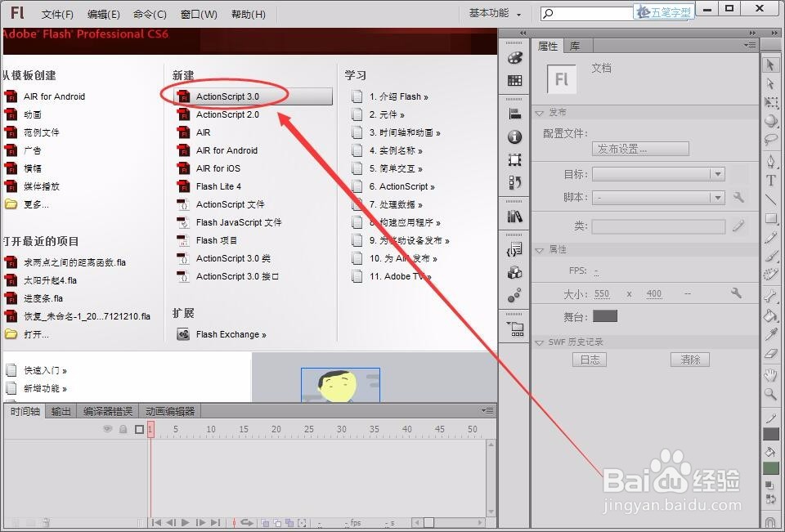785x532 pixels.
Task: Open the Project panel folder icon
Action: coord(514,329)
